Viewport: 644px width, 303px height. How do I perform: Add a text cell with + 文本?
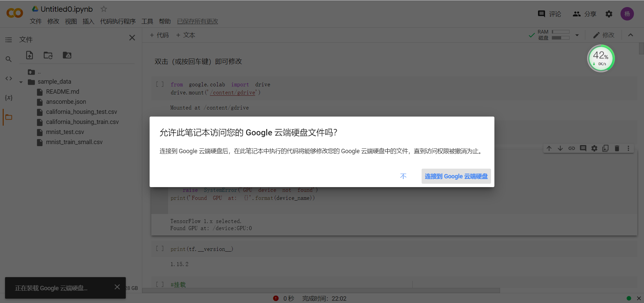pos(185,35)
